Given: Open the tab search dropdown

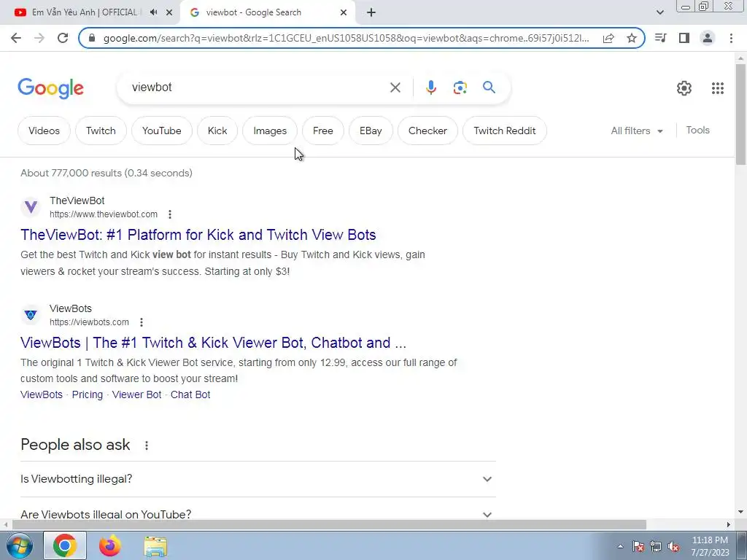Looking at the screenshot, I should click(659, 12).
